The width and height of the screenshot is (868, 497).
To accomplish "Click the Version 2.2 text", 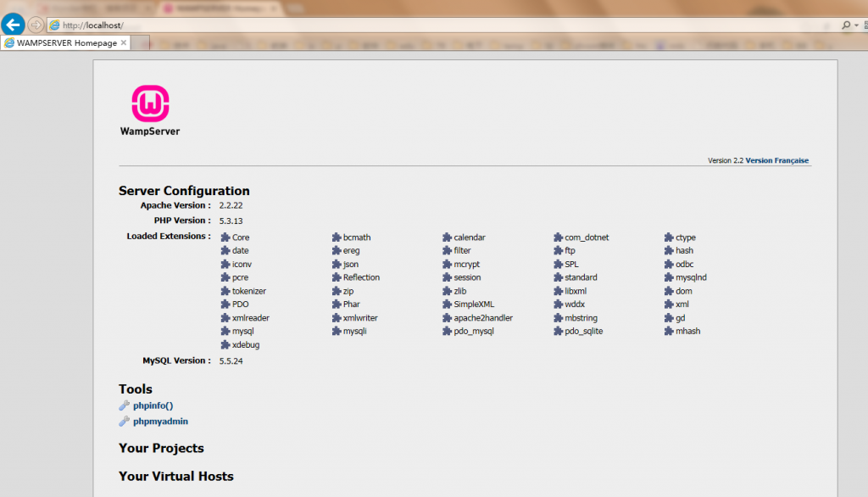I will 726,160.
